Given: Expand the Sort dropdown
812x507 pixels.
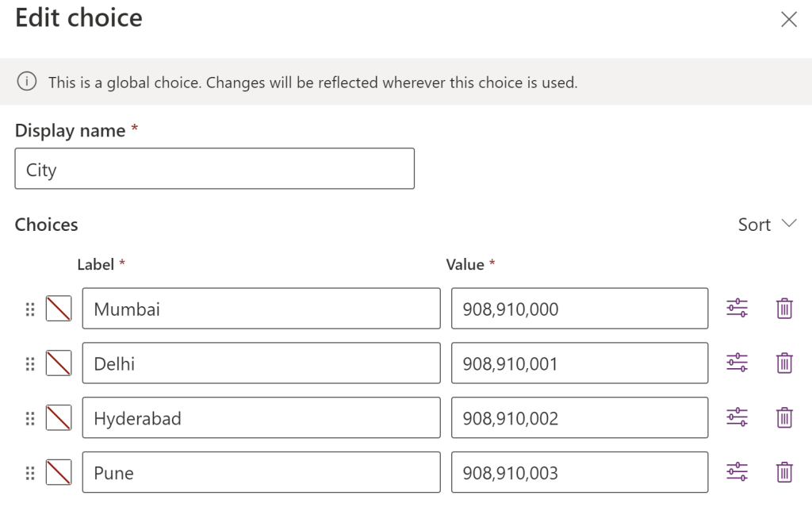Looking at the screenshot, I should click(766, 225).
